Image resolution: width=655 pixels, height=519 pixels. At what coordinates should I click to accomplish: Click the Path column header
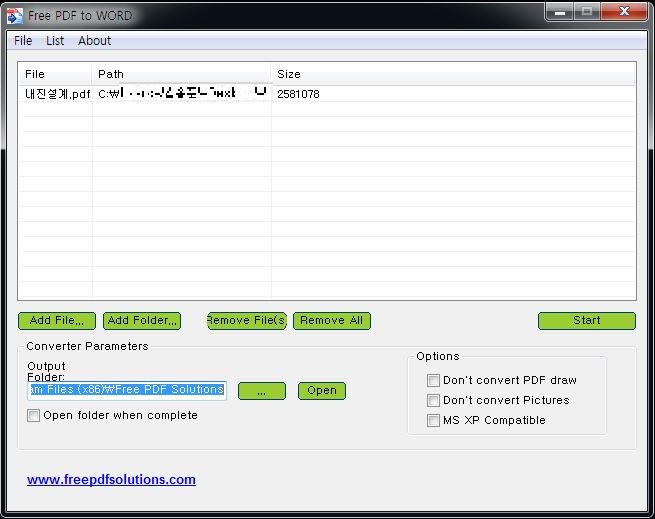click(x=181, y=74)
